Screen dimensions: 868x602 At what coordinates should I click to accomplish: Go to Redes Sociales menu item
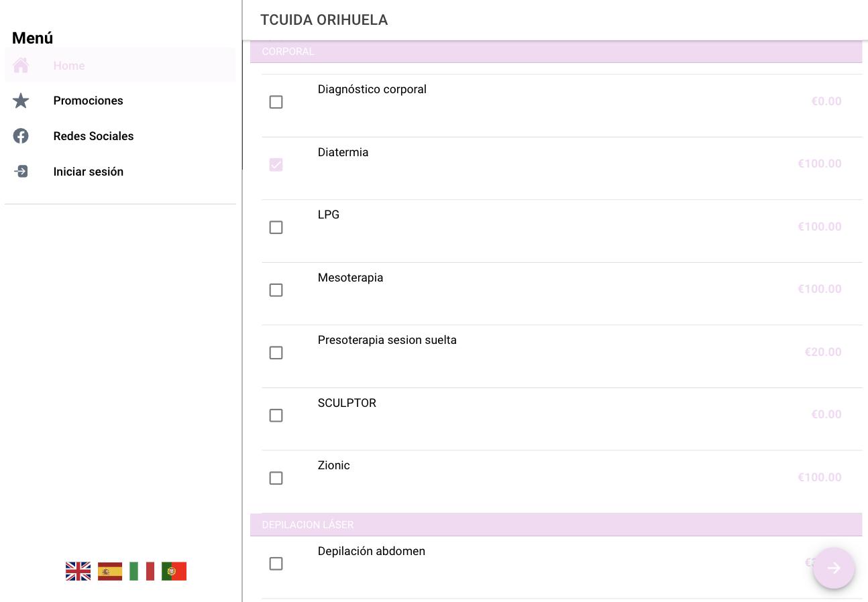[x=93, y=136]
